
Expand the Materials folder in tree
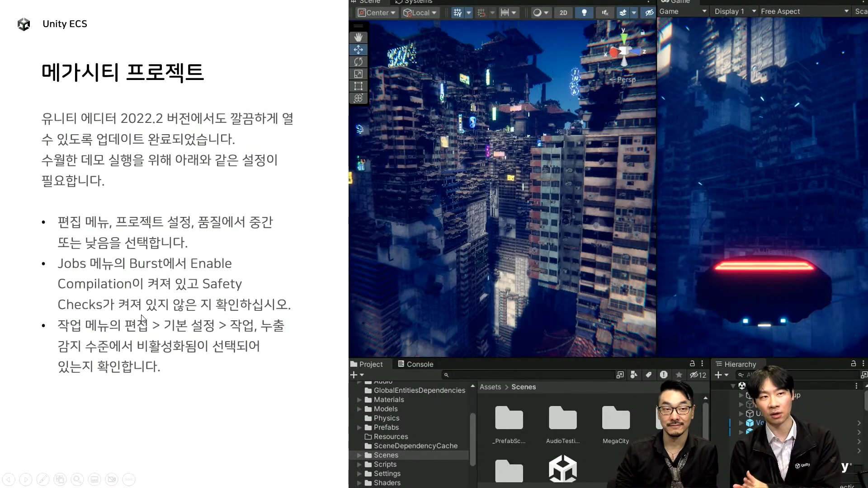(x=359, y=400)
